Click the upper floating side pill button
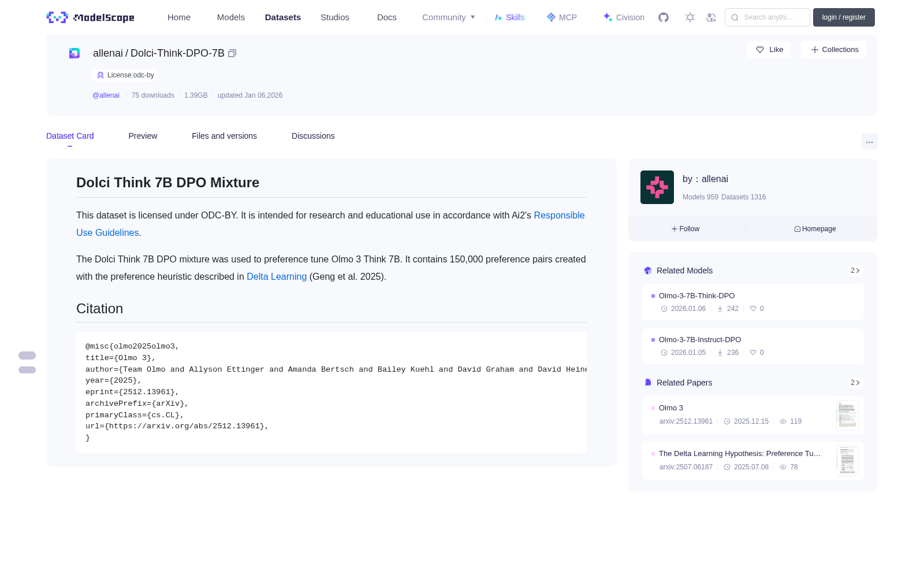Viewport: 924px width, 578px height. pyautogui.click(x=27, y=355)
